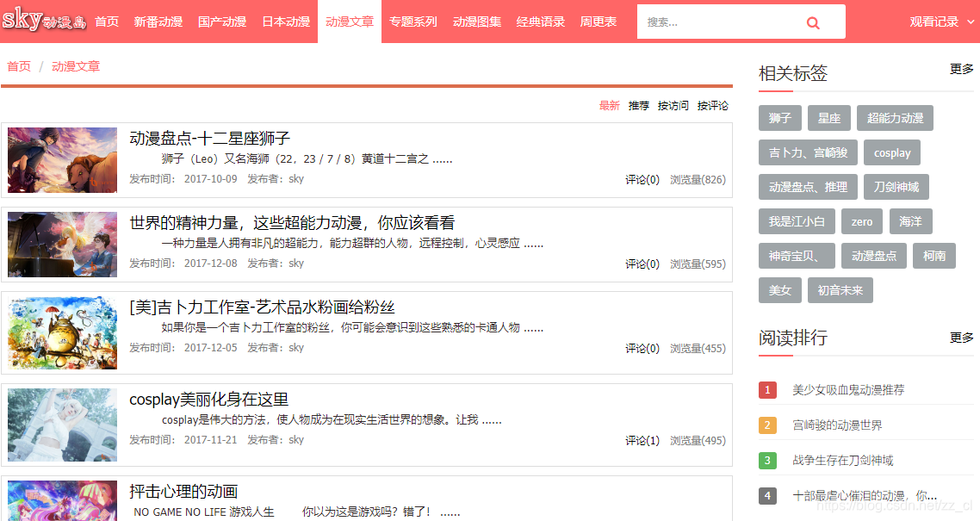
Task: Open ranked article 宫崎骏的动漫世界
Action: pos(837,425)
